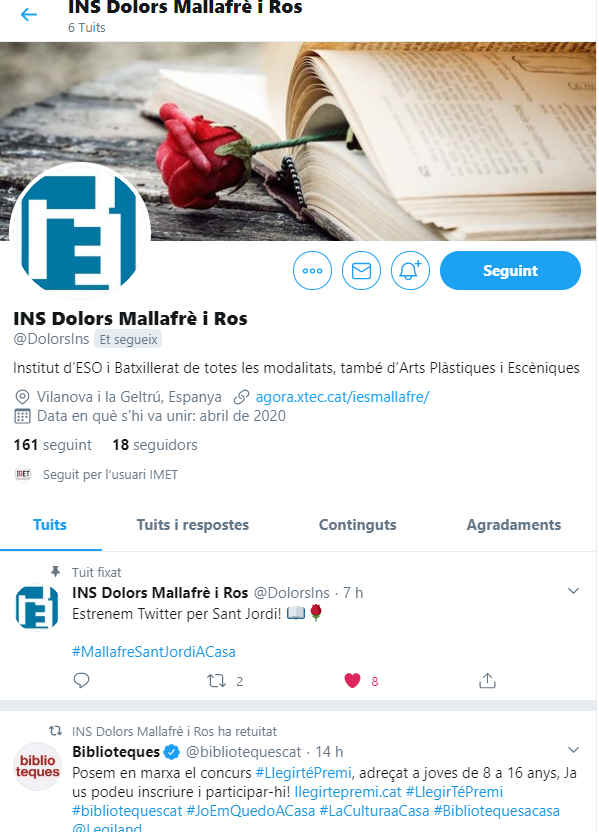Select the Agradaments tab
The height and width of the screenshot is (832, 599).
(x=514, y=525)
